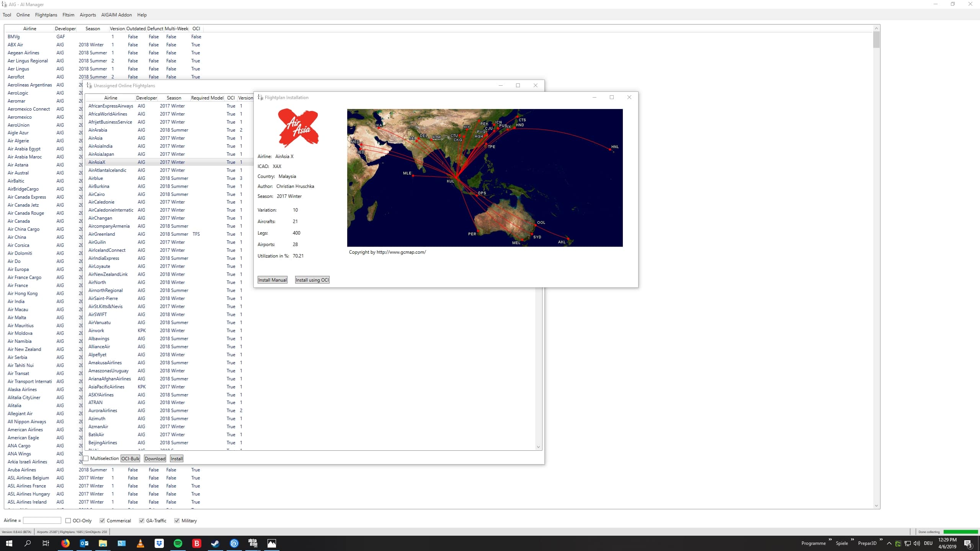Open the AIGAIM Addon menu
Screen dimensions: 980x551
tap(116, 15)
